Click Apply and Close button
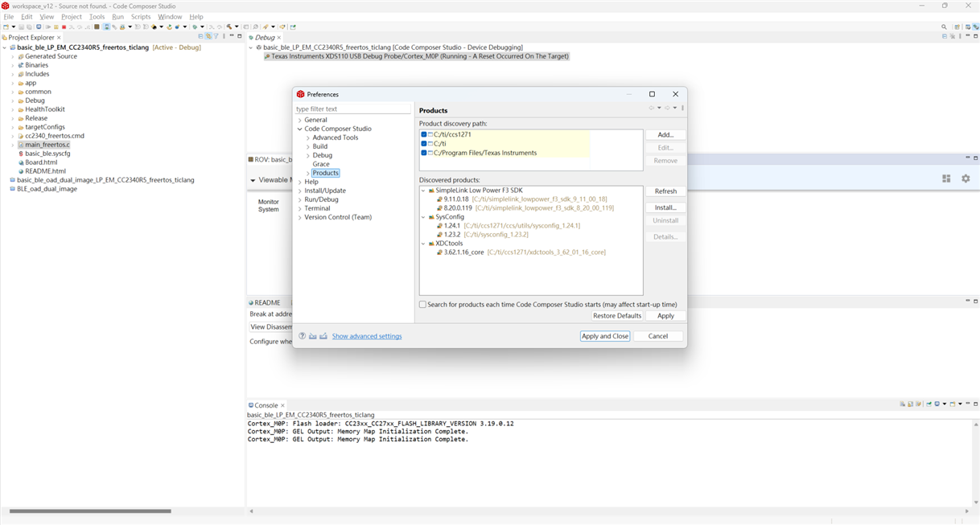This screenshot has width=980, height=525. click(605, 336)
